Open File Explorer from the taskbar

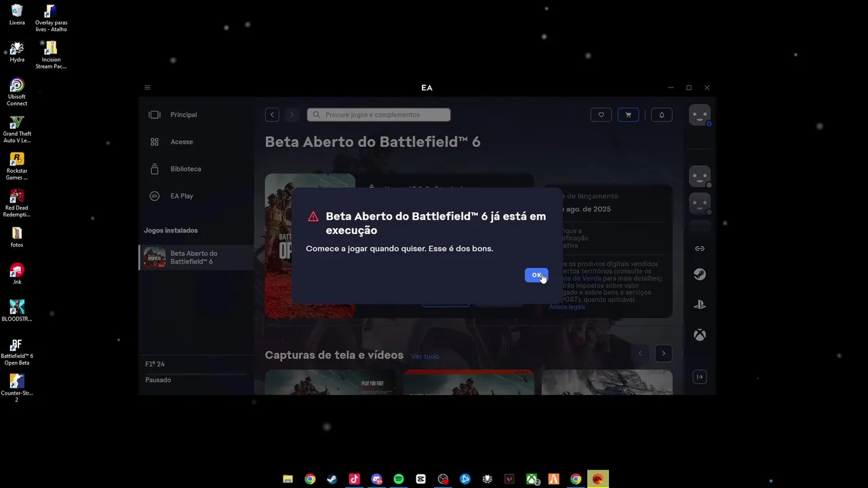pos(288,479)
